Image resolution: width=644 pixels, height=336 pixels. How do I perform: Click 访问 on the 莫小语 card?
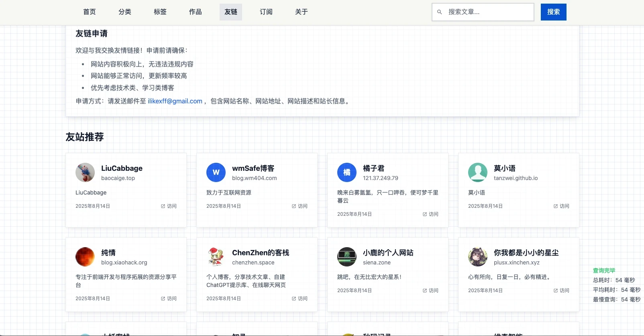pyautogui.click(x=561, y=206)
